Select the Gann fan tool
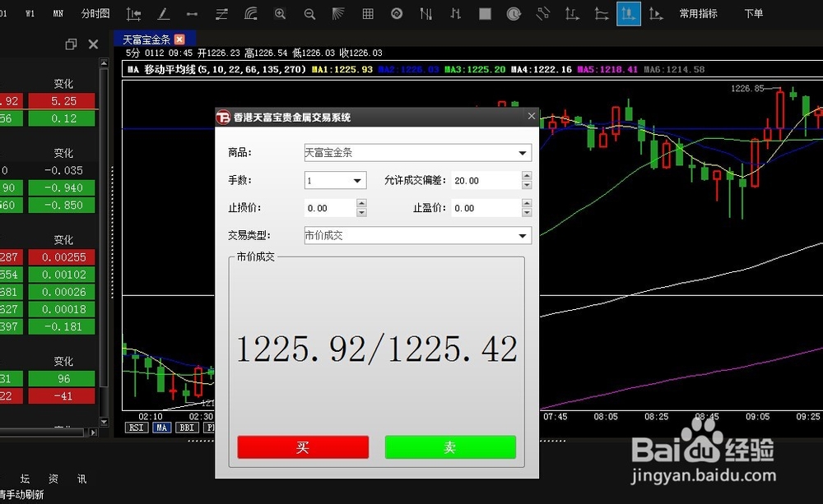This screenshot has width=823, height=504. [x=338, y=14]
